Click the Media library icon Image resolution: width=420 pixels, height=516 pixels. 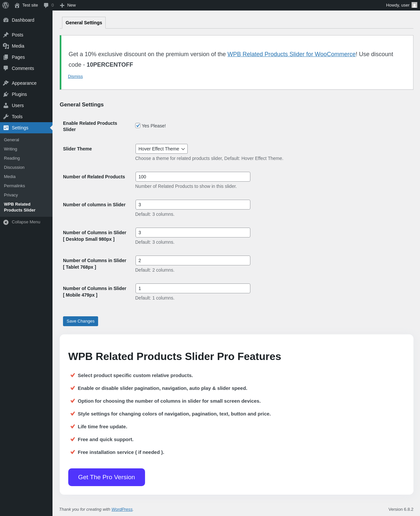[x=6, y=46]
